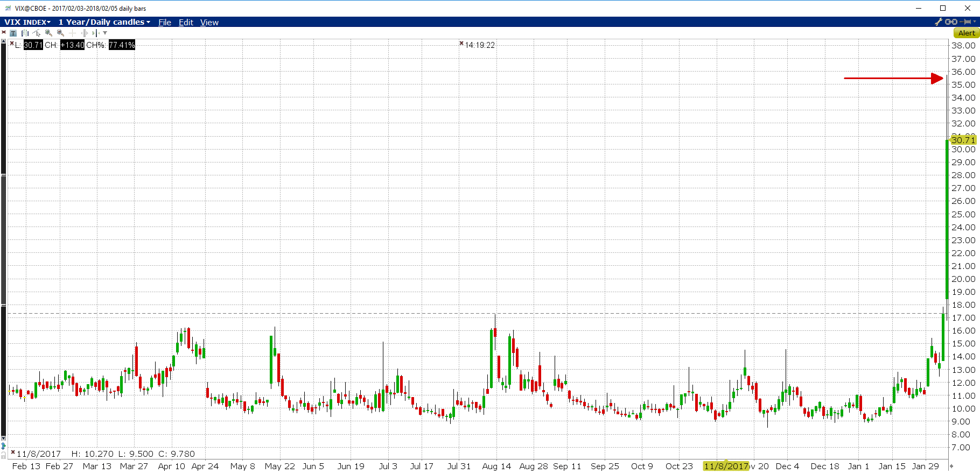
Task: Click the Aug 14 date axis label
Action: pos(496,466)
